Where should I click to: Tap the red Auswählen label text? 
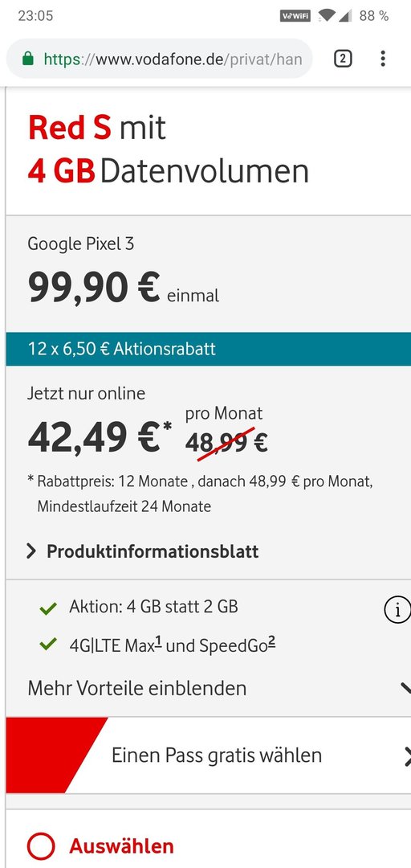(121, 845)
